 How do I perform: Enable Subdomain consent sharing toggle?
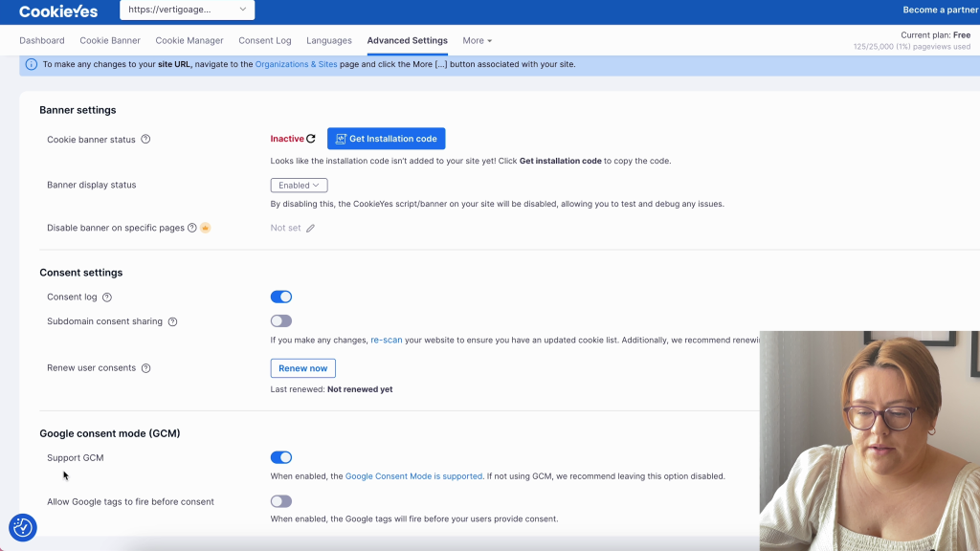(x=280, y=321)
